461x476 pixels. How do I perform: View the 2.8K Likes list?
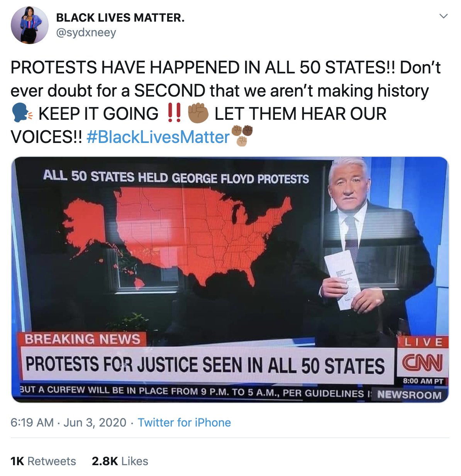[120, 461]
